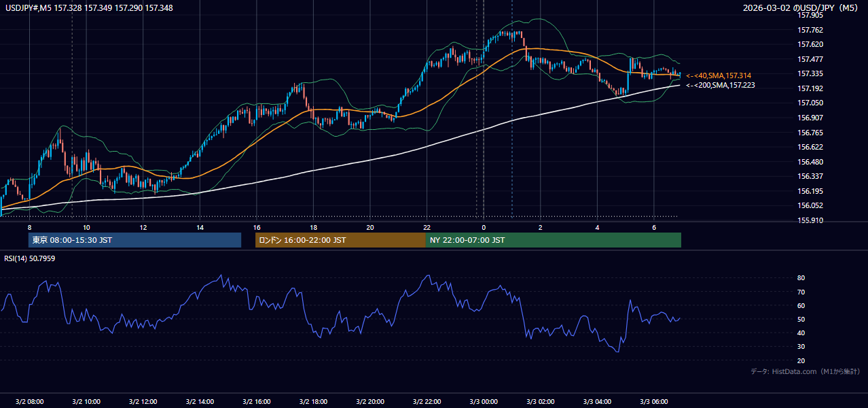The height and width of the screenshot is (408, 868).
Task: Click price axis value 157.905
Action: tap(810, 15)
